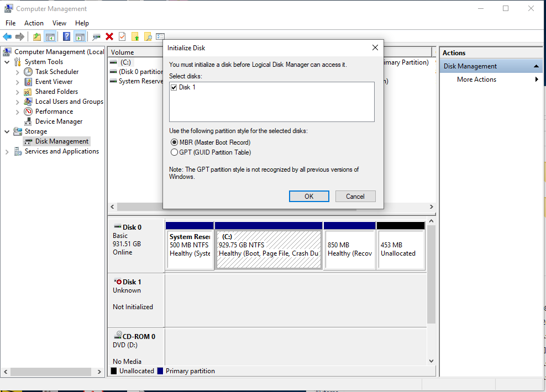546x392 pixels.
Task: Uncheck the Disk 1 checkbox
Action: coord(174,87)
